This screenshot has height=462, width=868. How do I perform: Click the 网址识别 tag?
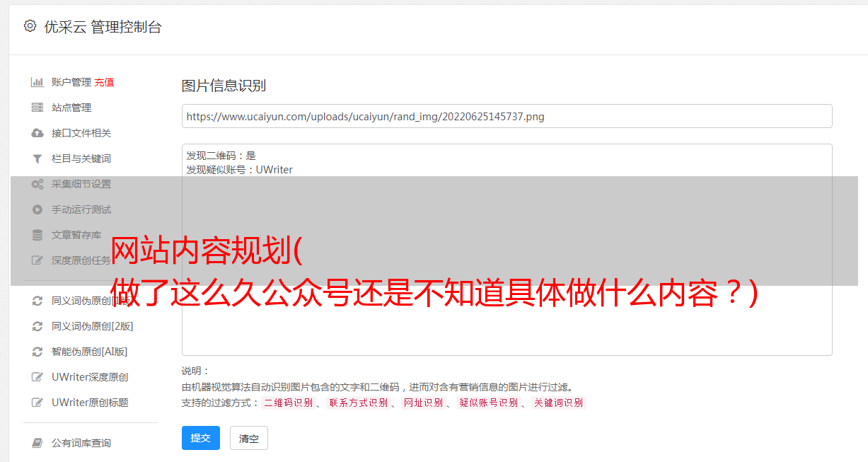pyautogui.click(x=423, y=403)
